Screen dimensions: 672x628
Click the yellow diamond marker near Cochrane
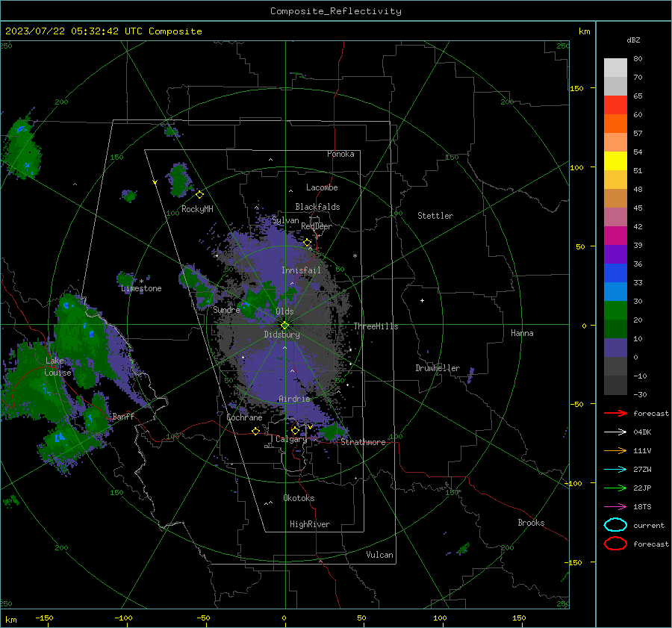(255, 431)
